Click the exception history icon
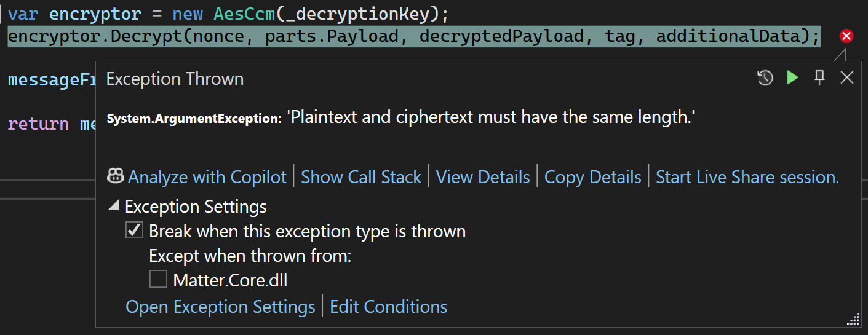Screen dimensions: 868x335 tap(765, 78)
